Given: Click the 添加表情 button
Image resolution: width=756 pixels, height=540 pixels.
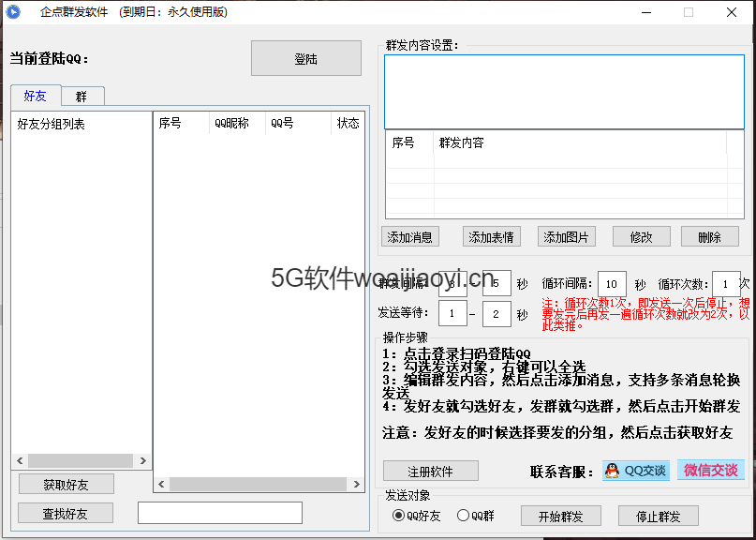Looking at the screenshot, I should (491, 236).
